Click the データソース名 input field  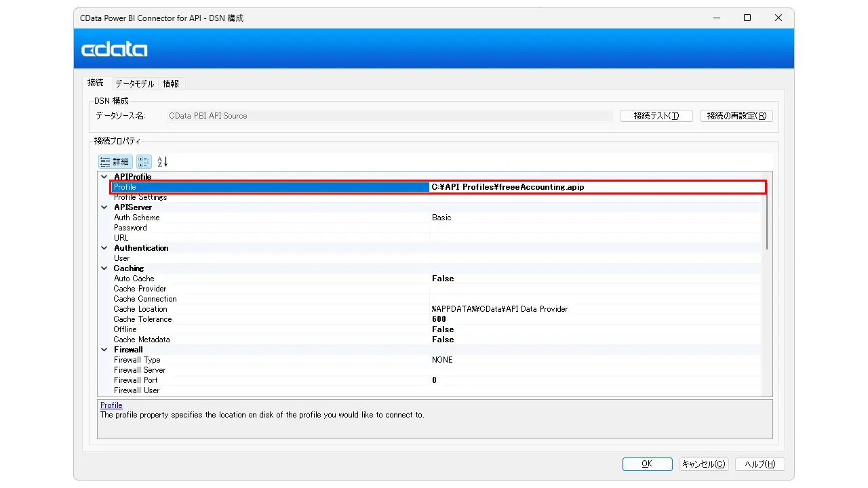click(x=390, y=116)
